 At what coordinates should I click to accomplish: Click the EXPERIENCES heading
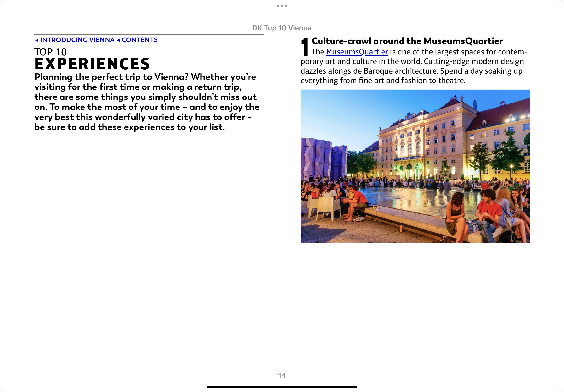click(92, 64)
